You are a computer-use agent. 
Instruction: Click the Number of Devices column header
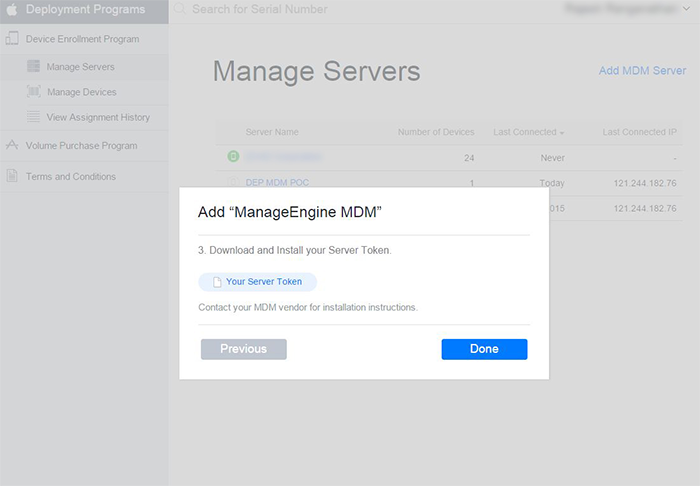436,132
